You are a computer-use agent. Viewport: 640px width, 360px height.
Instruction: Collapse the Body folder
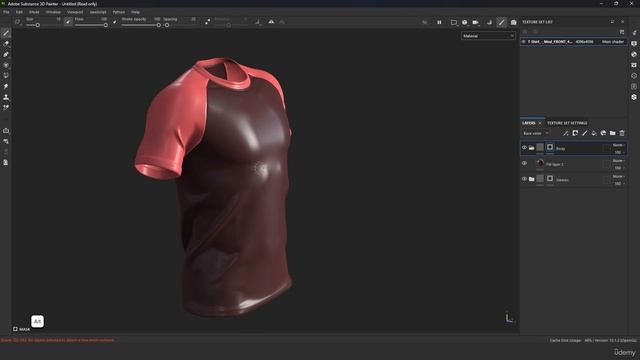pos(531,148)
